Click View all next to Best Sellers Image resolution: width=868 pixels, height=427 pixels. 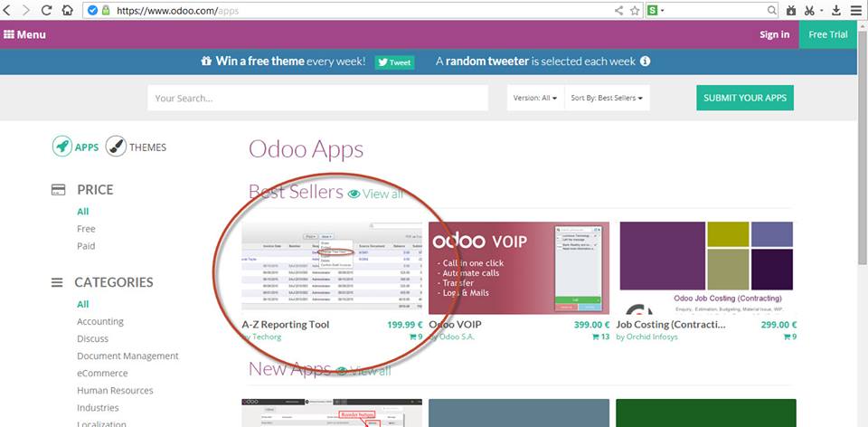click(376, 194)
